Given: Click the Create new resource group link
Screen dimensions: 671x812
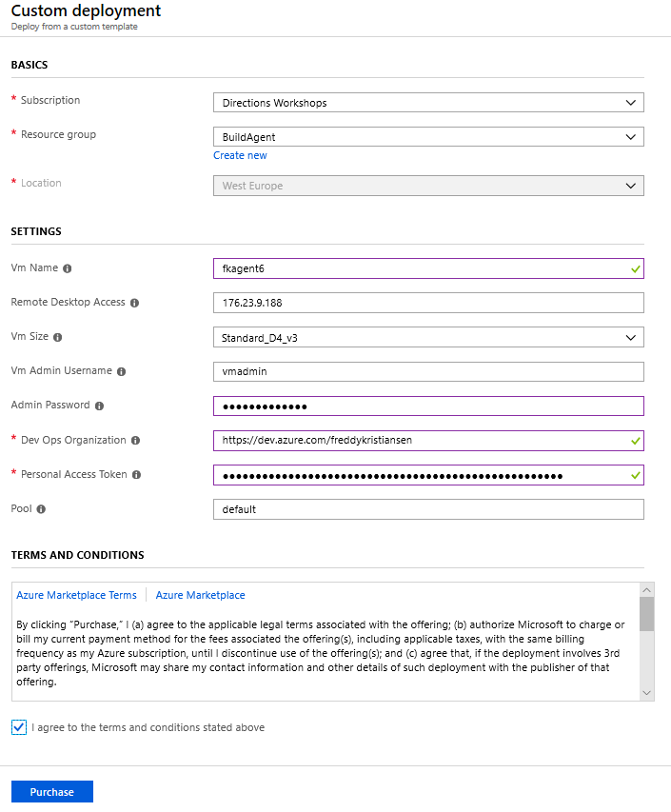Looking at the screenshot, I should click(x=240, y=155).
